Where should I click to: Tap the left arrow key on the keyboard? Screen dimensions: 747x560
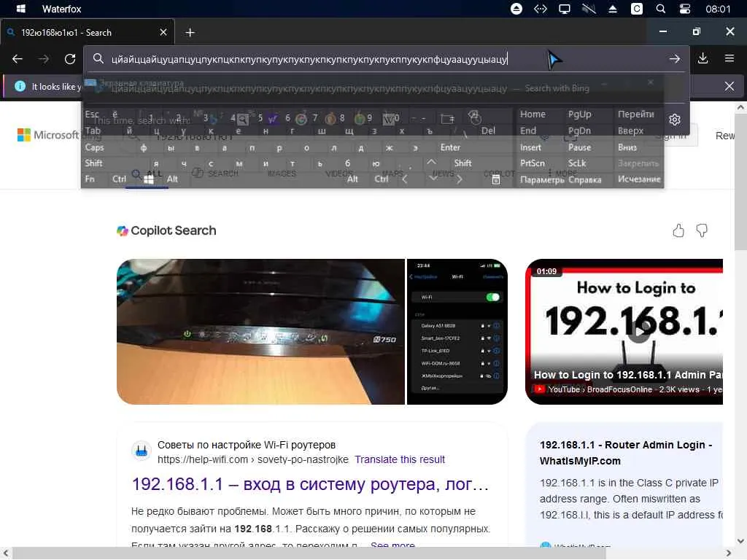pos(405,179)
